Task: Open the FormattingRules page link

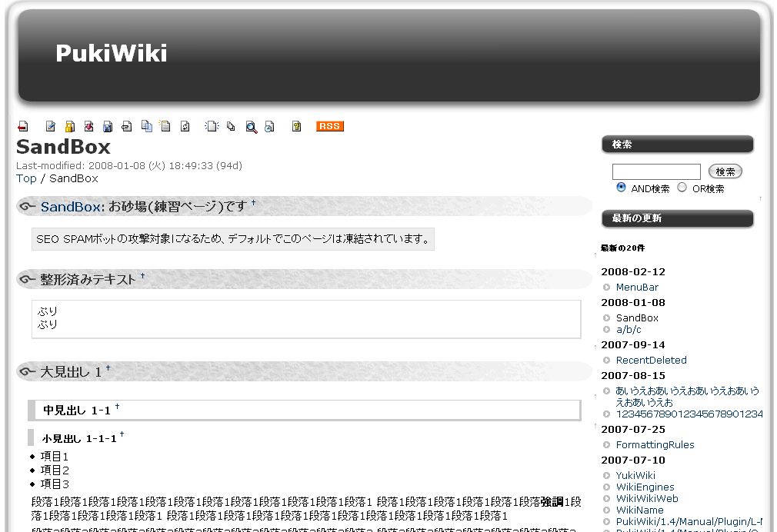Action: tap(655, 444)
